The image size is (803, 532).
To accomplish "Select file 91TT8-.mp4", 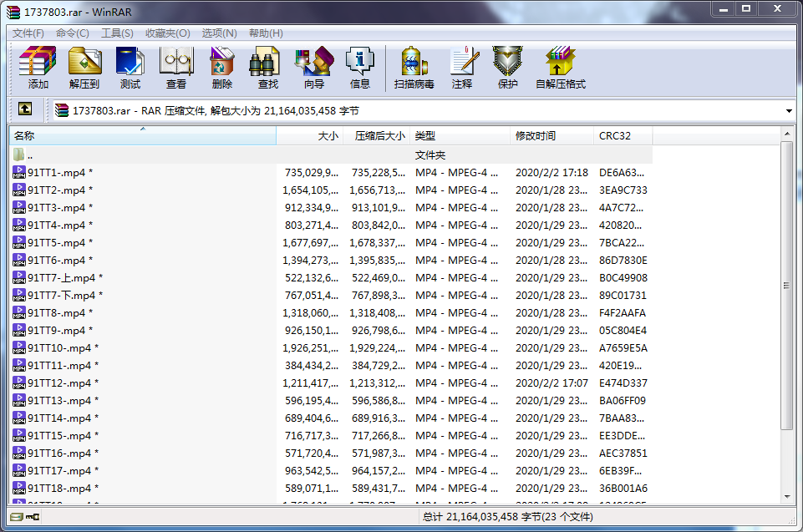I will (60, 313).
